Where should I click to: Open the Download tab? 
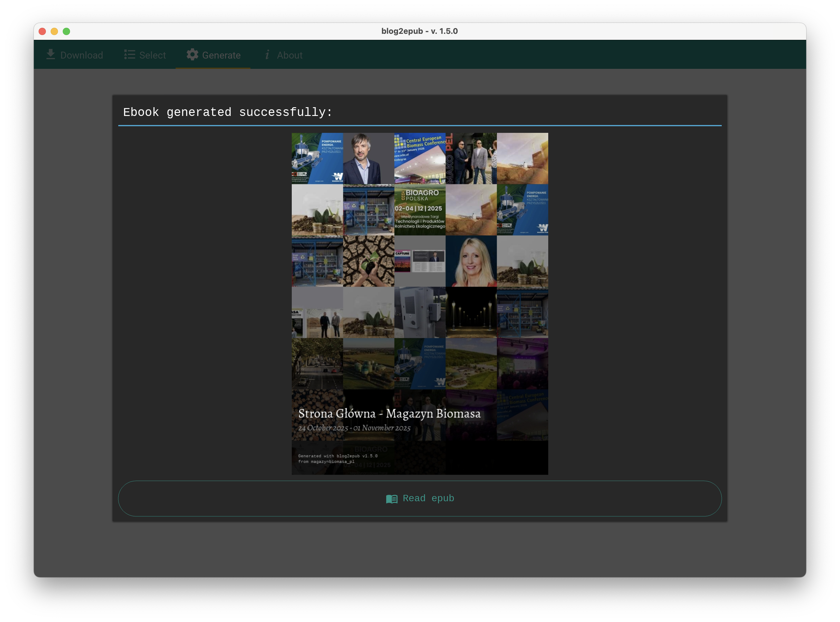point(75,55)
